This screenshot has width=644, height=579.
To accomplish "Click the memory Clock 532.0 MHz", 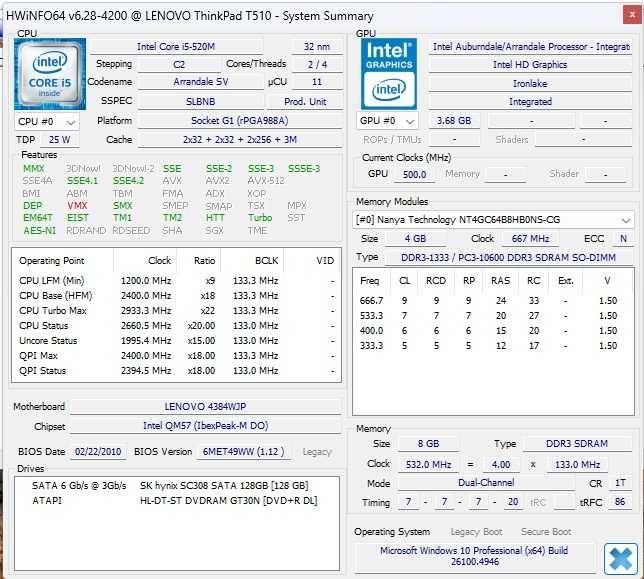I will tap(428, 464).
